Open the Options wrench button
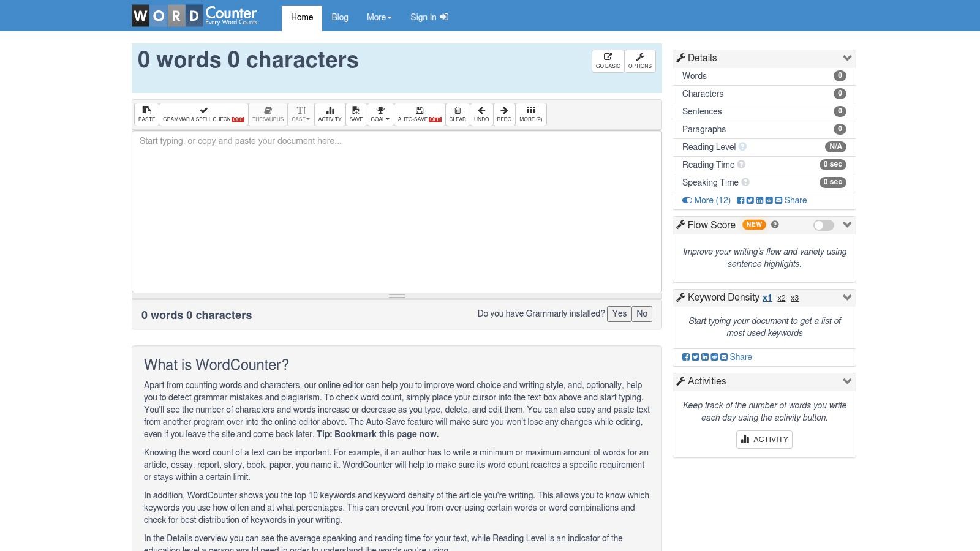This screenshot has height=551, width=980. pos(640,61)
